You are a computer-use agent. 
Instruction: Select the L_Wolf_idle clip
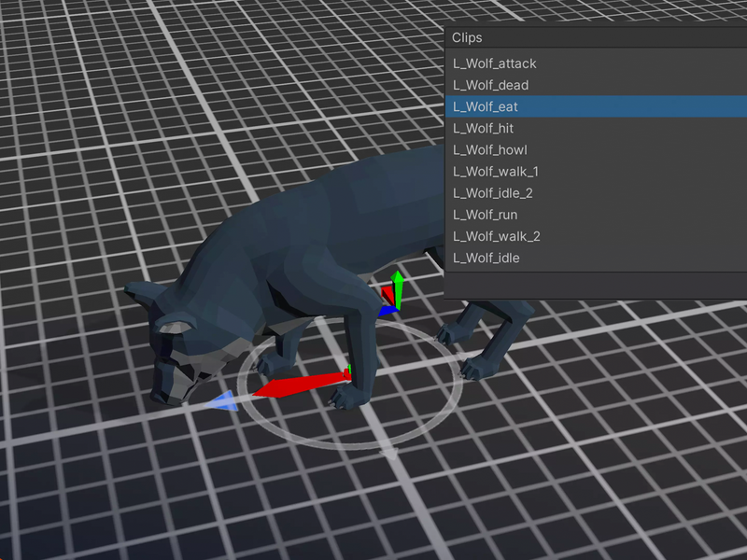596,258
